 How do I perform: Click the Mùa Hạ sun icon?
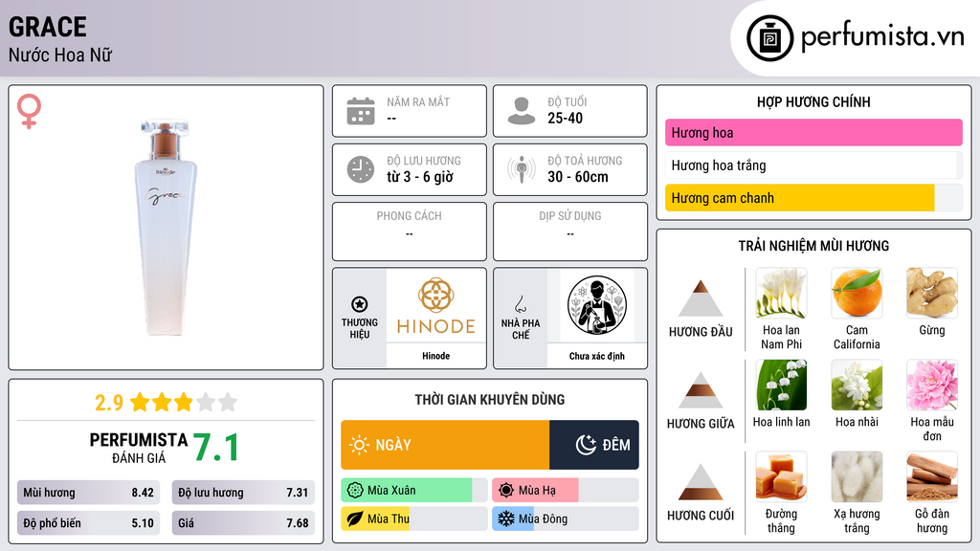pyautogui.click(x=506, y=491)
